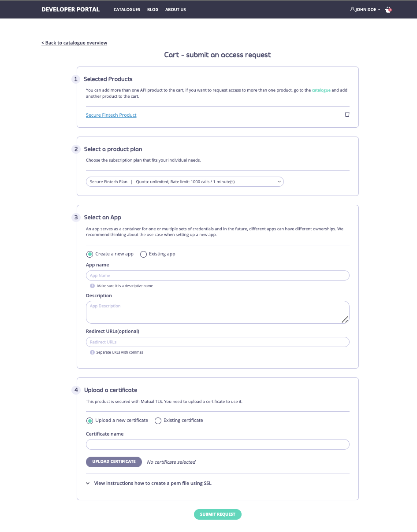
Task: Open the shopping cart icon in header
Action: click(387, 9)
